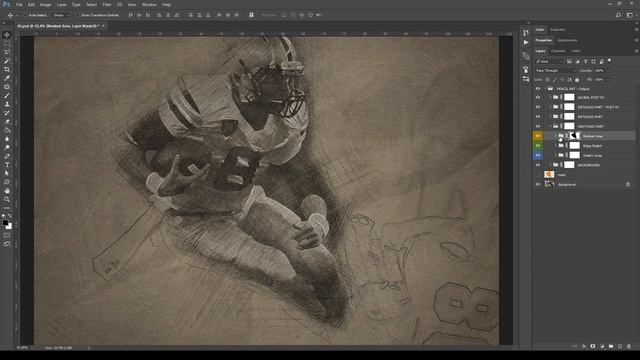Switch to the Channels tab
This screenshot has width=640, height=360.
[x=558, y=51]
